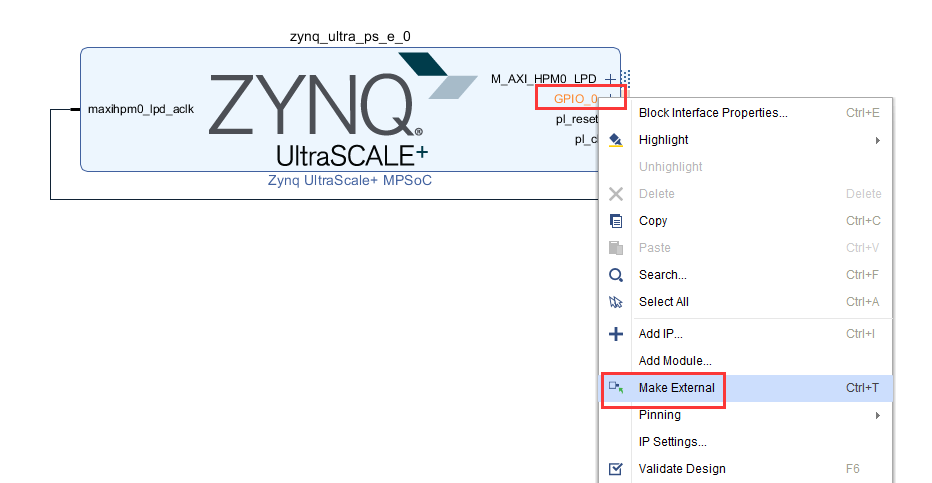Open IP Settings entry
Viewport: 932px width, 483px height.
(745, 442)
